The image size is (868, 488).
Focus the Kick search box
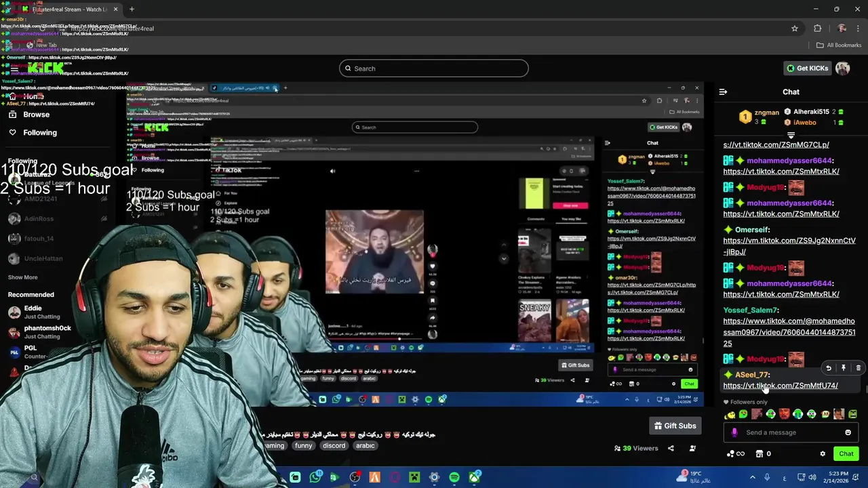[x=433, y=68]
